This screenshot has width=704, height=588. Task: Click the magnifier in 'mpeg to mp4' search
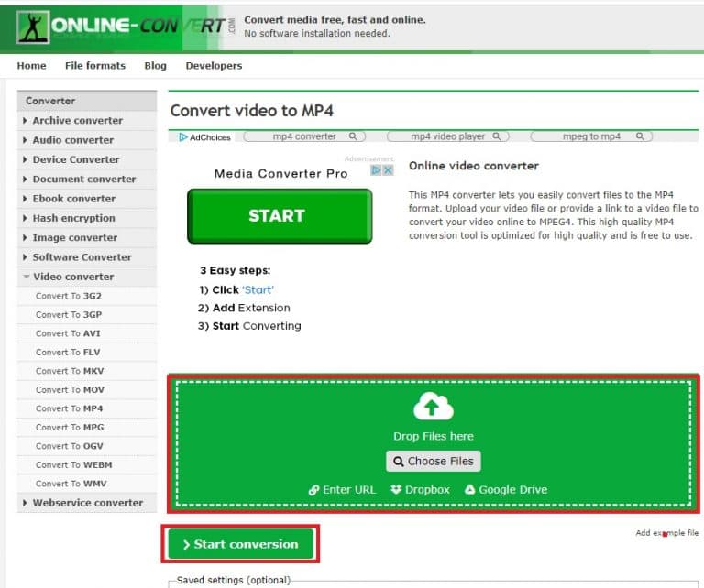click(640, 136)
